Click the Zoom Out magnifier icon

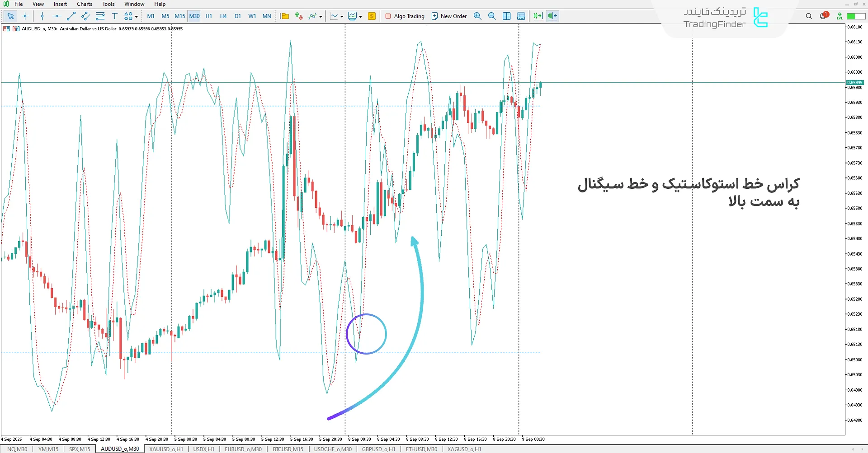pos(492,16)
